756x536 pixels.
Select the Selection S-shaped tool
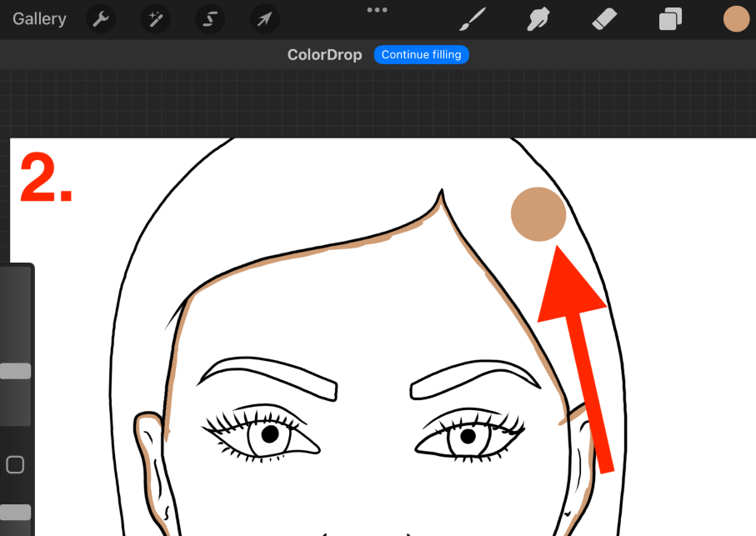(x=210, y=19)
